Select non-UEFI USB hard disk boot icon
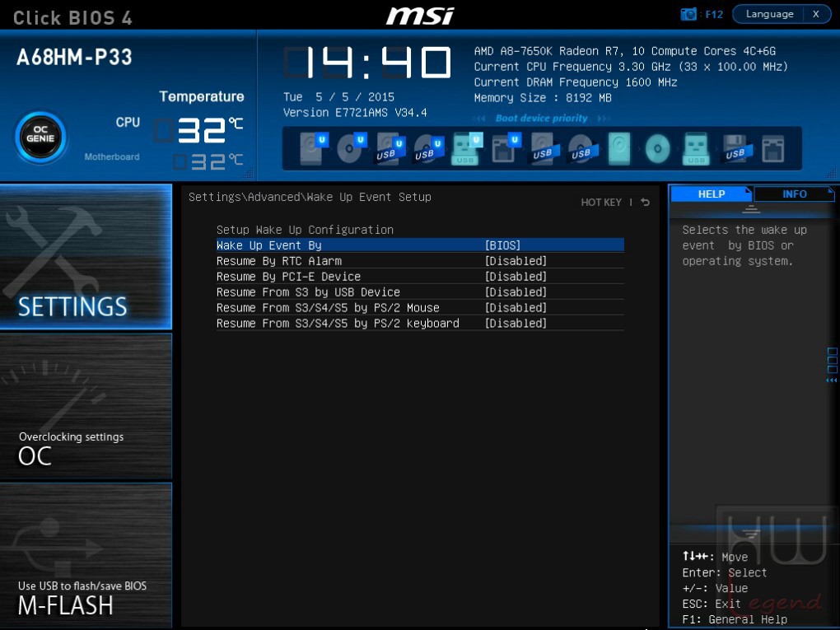The width and height of the screenshot is (840, 630). coord(545,148)
